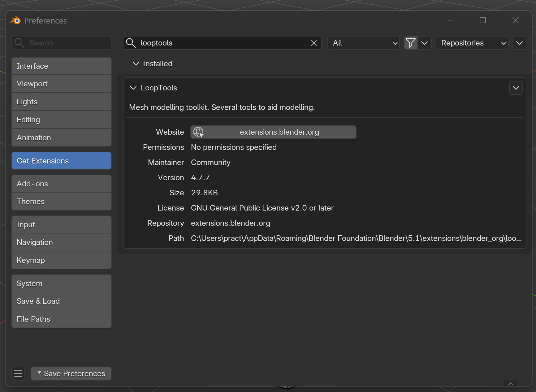
Task: Switch to Lights preferences
Action: (x=62, y=102)
